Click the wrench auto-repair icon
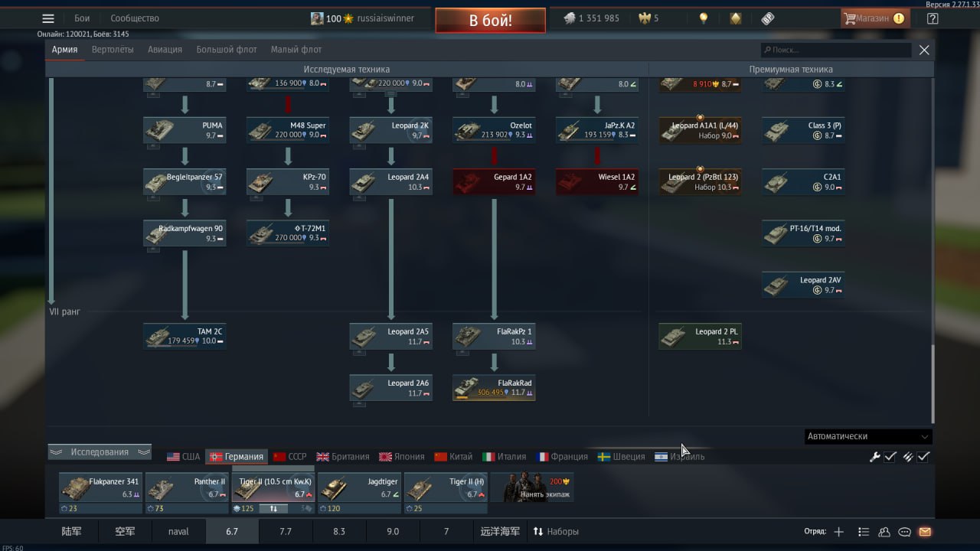Image resolution: width=980 pixels, height=551 pixels. point(874,457)
